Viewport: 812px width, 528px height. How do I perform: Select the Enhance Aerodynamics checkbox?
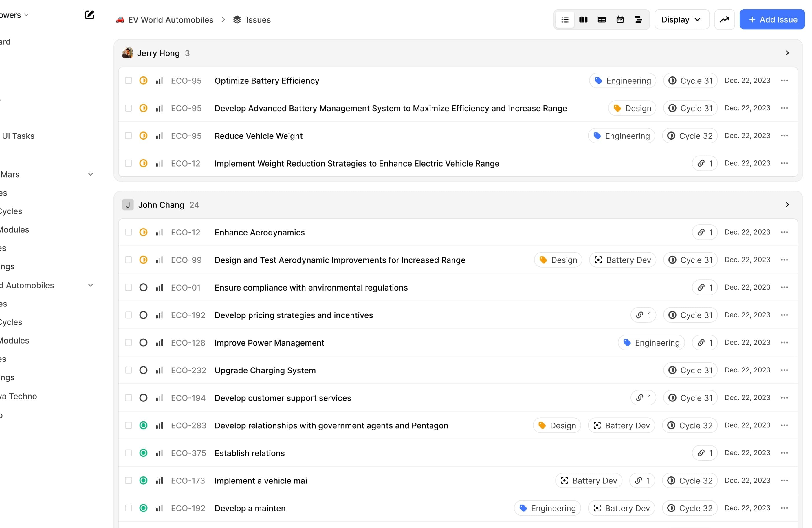[128, 232]
